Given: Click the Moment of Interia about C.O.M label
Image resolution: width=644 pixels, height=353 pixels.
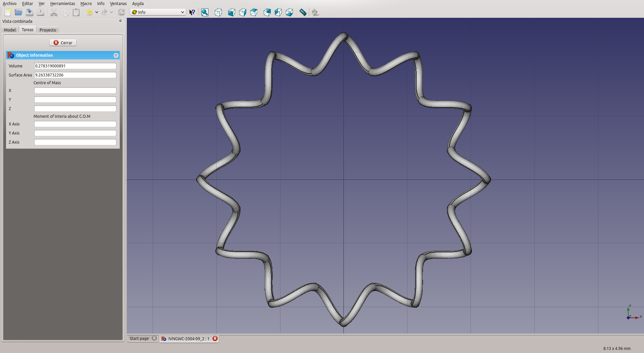Looking at the screenshot, I should click(62, 116).
